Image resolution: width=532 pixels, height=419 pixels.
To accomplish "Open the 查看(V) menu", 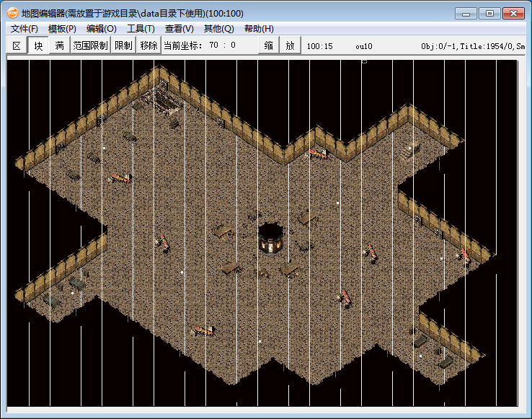I will 179,29.
